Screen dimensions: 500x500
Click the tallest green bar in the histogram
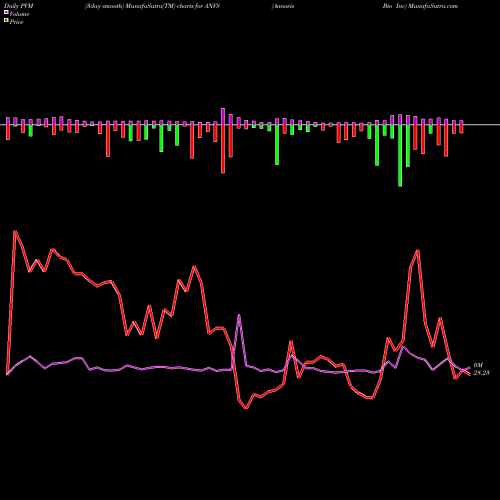point(400,155)
